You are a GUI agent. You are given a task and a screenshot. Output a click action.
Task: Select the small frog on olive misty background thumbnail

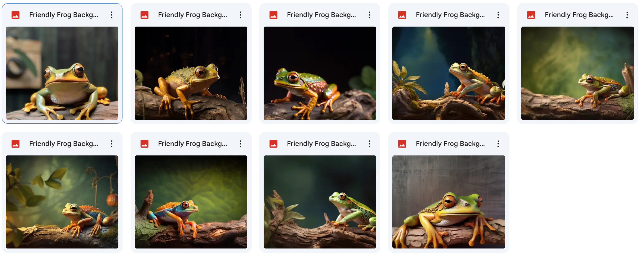(x=577, y=73)
